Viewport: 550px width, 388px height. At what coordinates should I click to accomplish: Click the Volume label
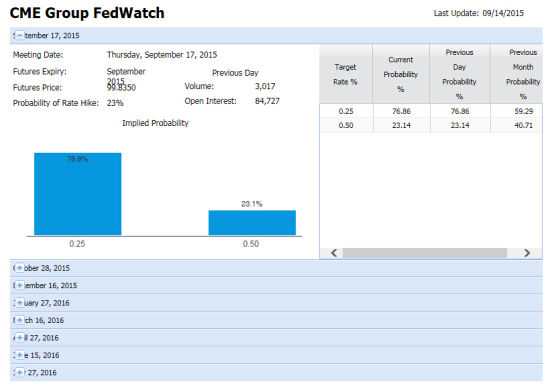click(199, 86)
